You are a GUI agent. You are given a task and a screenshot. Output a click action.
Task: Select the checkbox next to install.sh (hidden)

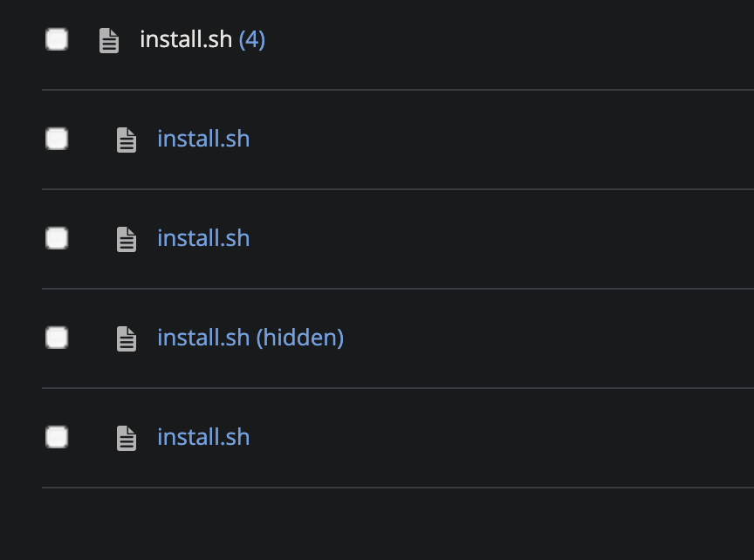(x=57, y=338)
